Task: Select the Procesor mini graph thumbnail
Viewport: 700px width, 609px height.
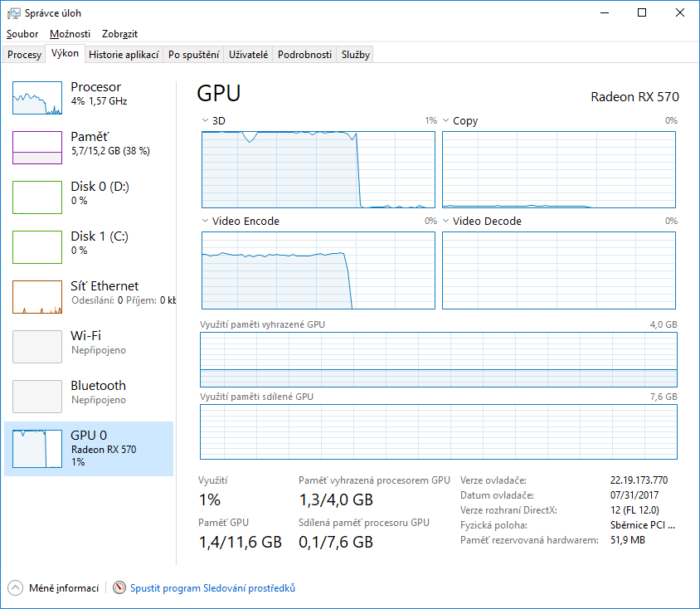Action: coord(37,98)
